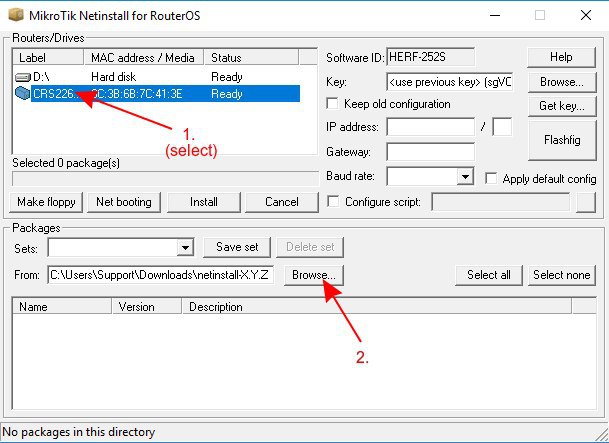609x443 pixels.
Task: Select the D:\ hard disk drive icon
Action: (x=23, y=77)
